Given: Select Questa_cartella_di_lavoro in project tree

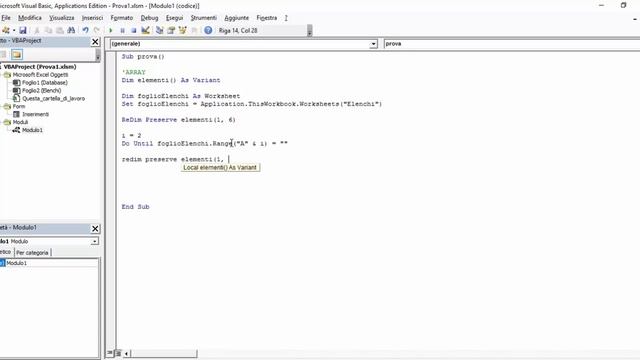Looking at the screenshot, I should (x=53, y=98).
